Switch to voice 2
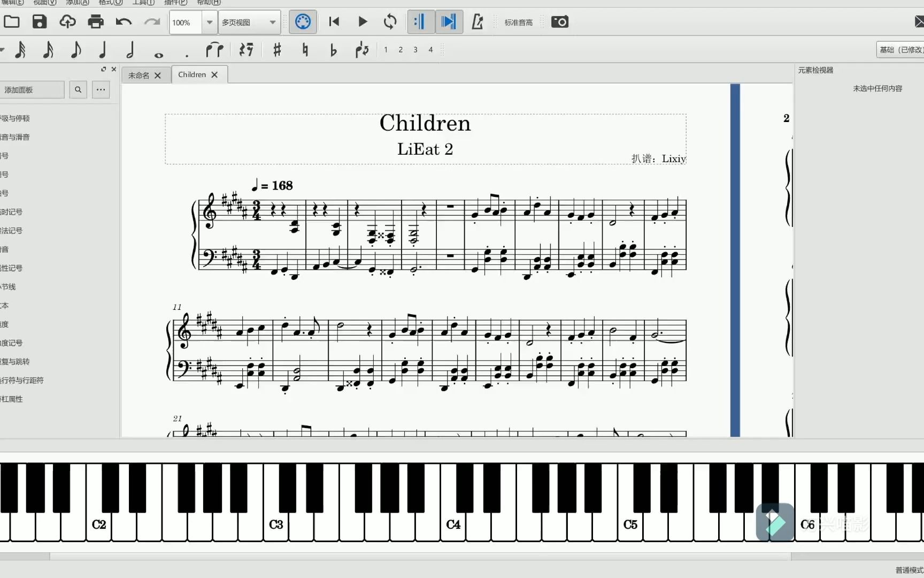 [401, 50]
